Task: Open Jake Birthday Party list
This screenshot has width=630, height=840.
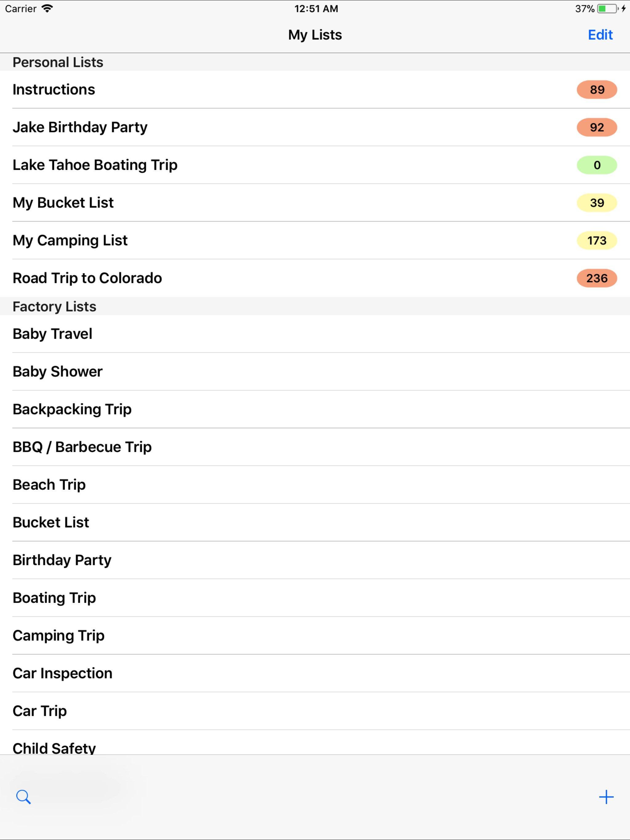Action: 80,127
